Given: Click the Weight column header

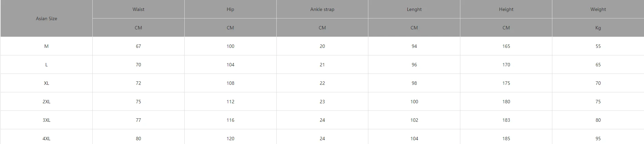Looking at the screenshot, I should pyautogui.click(x=598, y=9).
